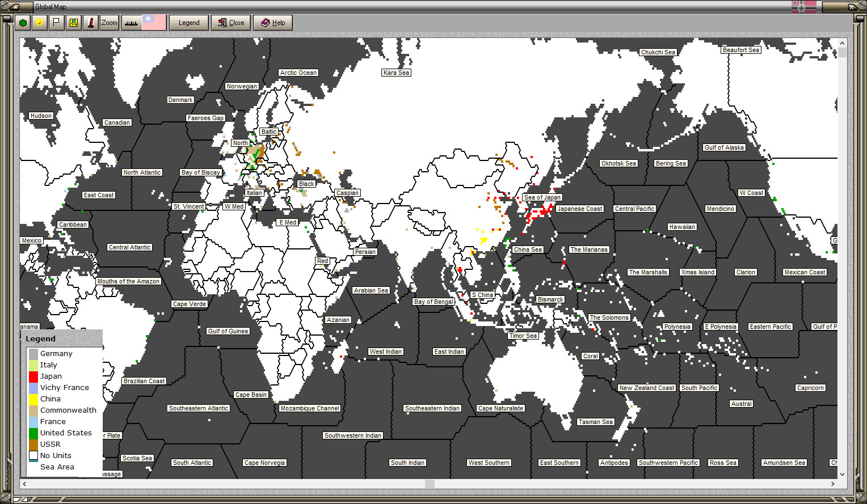The image size is (867, 504).
Task: Click the 'Ross Sea' label
Action: click(723, 463)
